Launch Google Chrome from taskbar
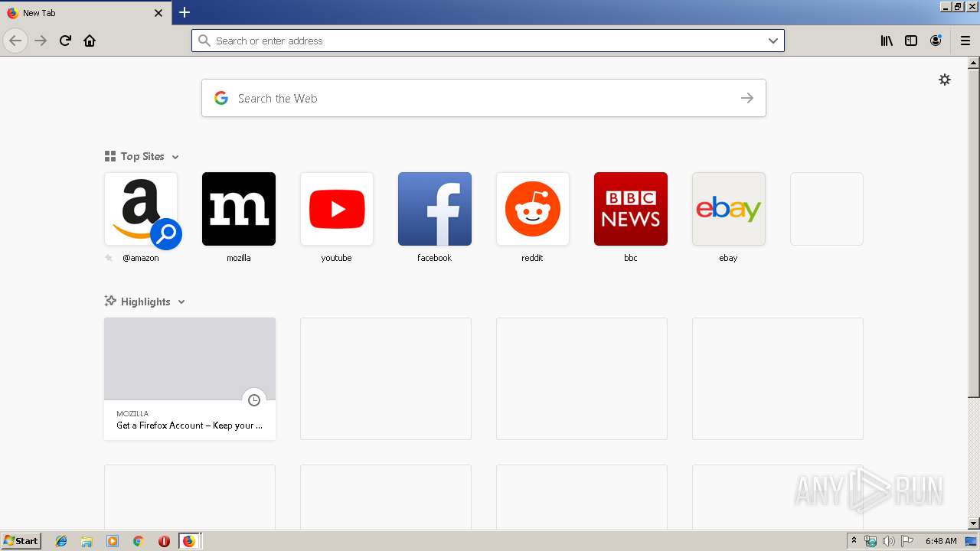The image size is (980, 551). coord(138,541)
